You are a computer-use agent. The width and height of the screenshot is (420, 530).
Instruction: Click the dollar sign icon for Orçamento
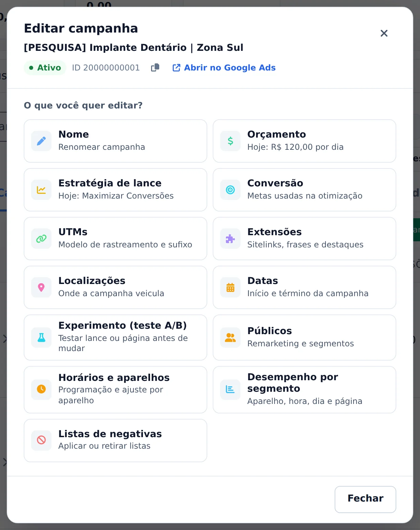pos(230,141)
